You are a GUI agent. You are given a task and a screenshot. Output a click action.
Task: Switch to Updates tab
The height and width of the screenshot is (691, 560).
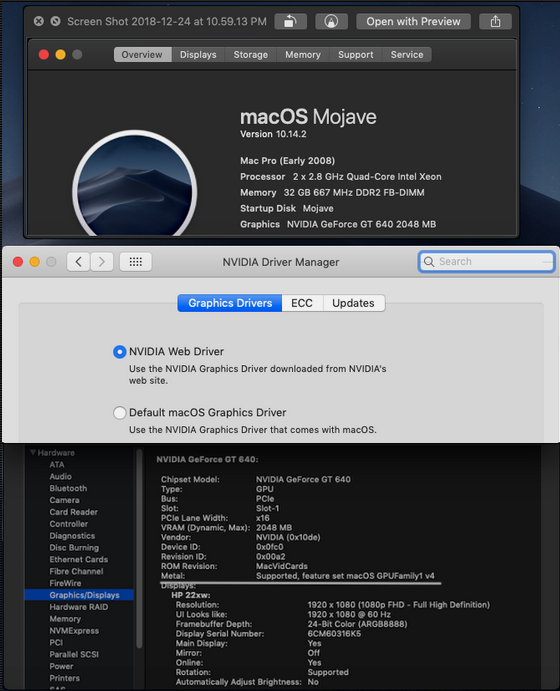[353, 303]
